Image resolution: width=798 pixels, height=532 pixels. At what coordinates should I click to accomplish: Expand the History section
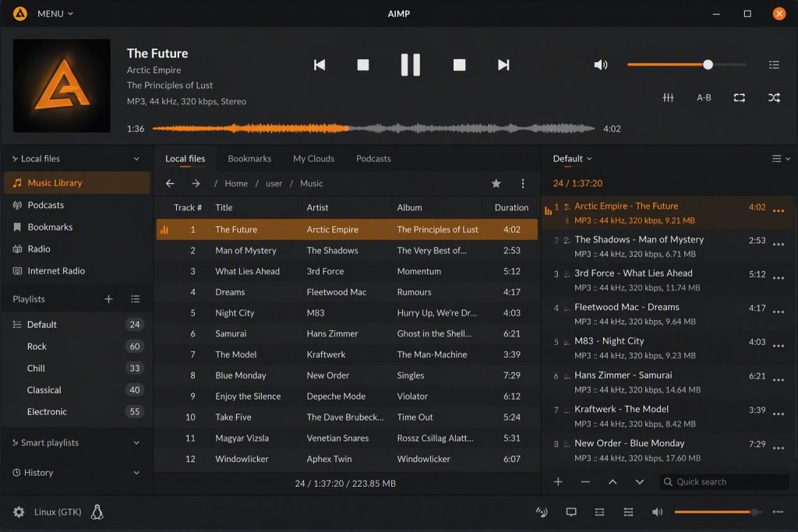(136, 473)
